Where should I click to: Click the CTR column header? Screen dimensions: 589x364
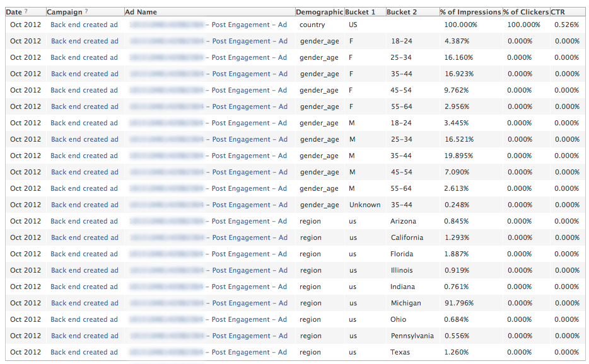[x=558, y=12]
